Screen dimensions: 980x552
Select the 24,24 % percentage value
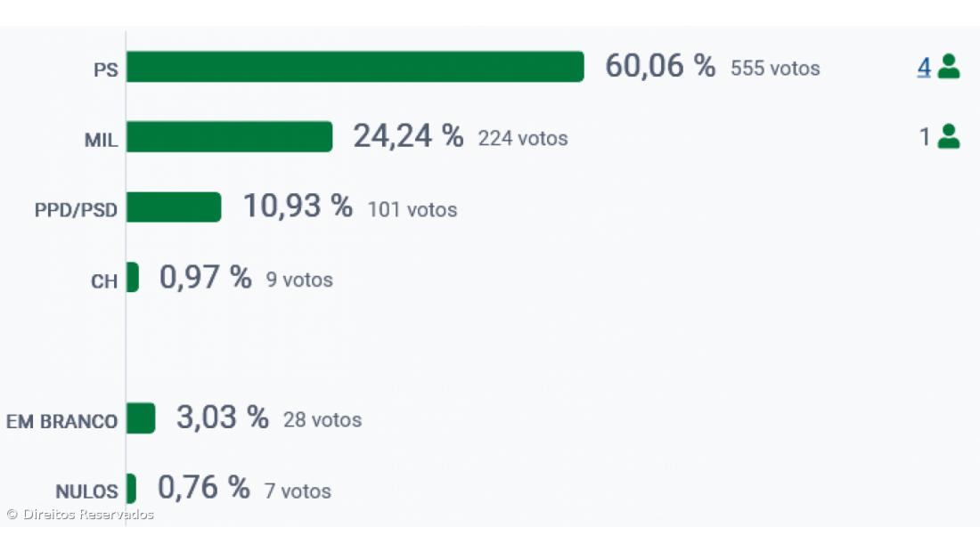click(x=408, y=136)
